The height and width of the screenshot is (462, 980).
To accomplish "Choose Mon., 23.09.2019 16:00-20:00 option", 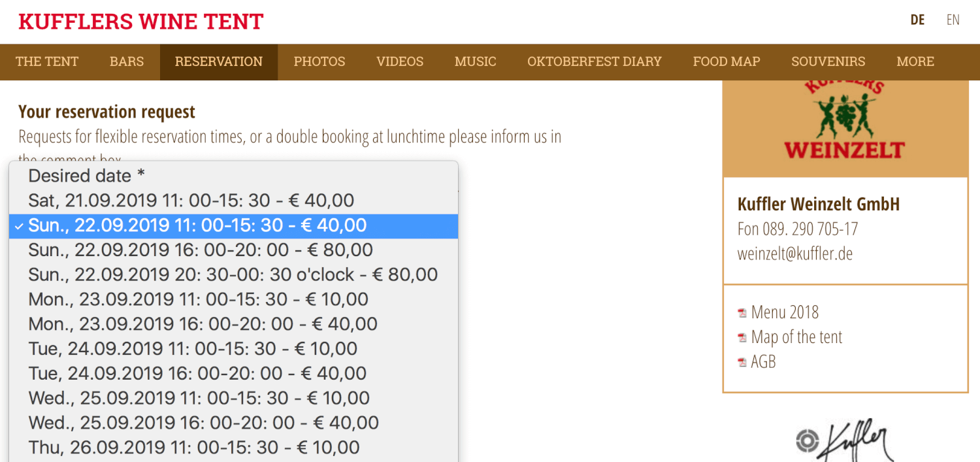I will 233,324.
